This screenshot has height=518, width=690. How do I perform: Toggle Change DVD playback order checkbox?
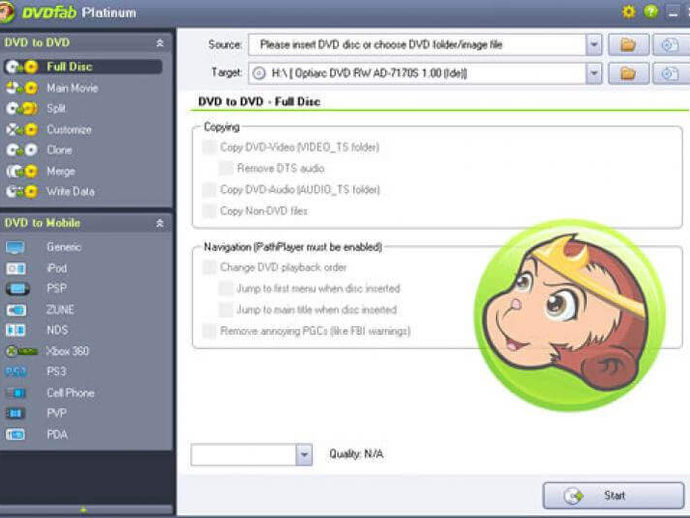[x=209, y=267]
